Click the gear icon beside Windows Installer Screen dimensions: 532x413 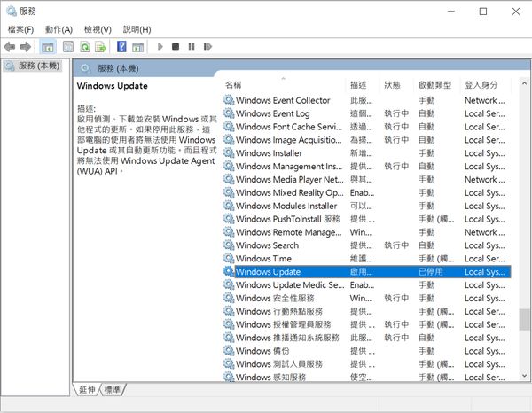229,153
